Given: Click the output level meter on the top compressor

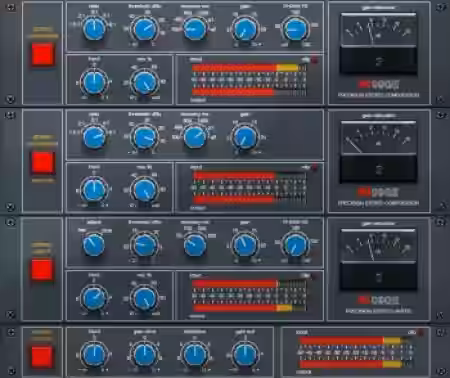Looking at the screenshot, I should click(x=249, y=92).
